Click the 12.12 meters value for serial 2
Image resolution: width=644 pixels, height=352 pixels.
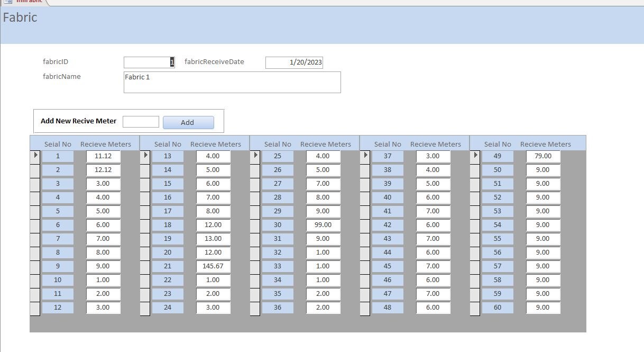[103, 170]
